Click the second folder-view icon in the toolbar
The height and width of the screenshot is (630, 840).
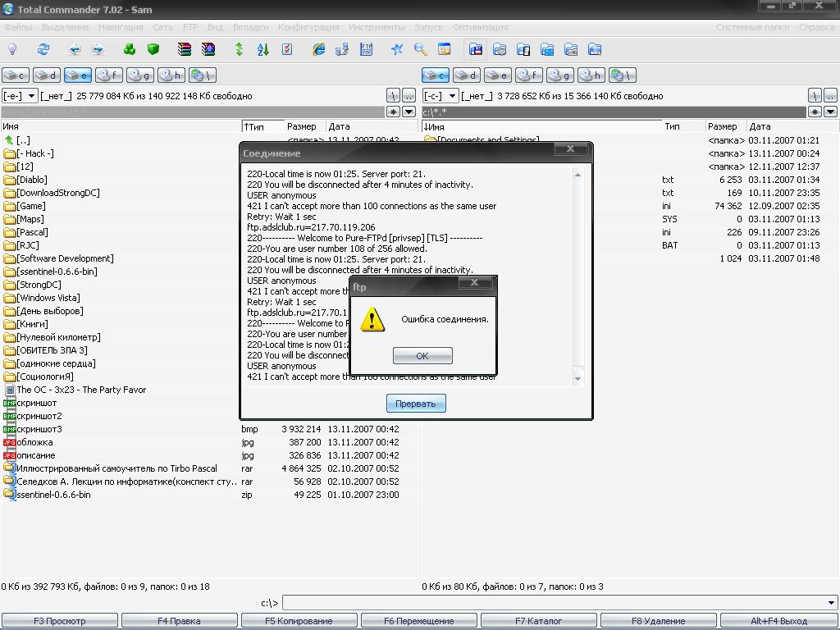pos(500,50)
